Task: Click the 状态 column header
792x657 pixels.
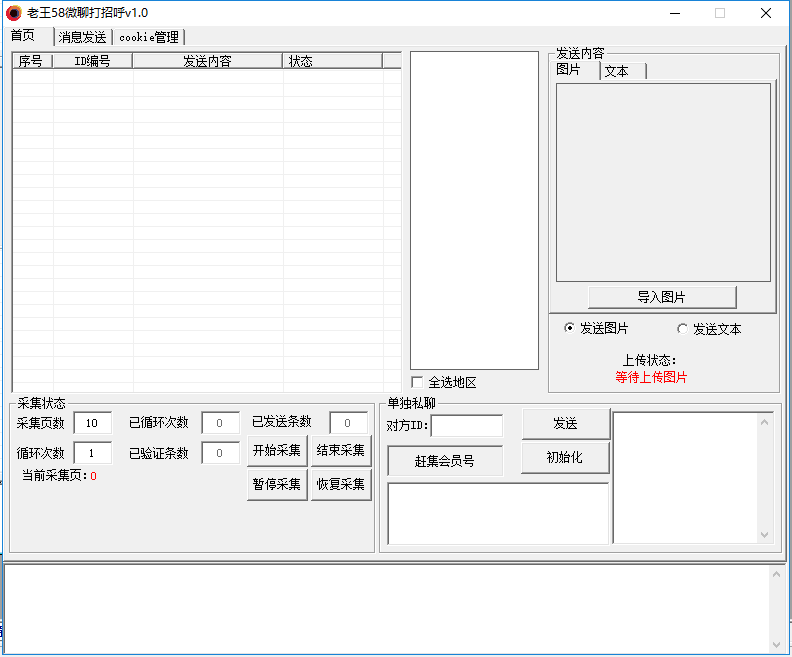Action: [332, 61]
